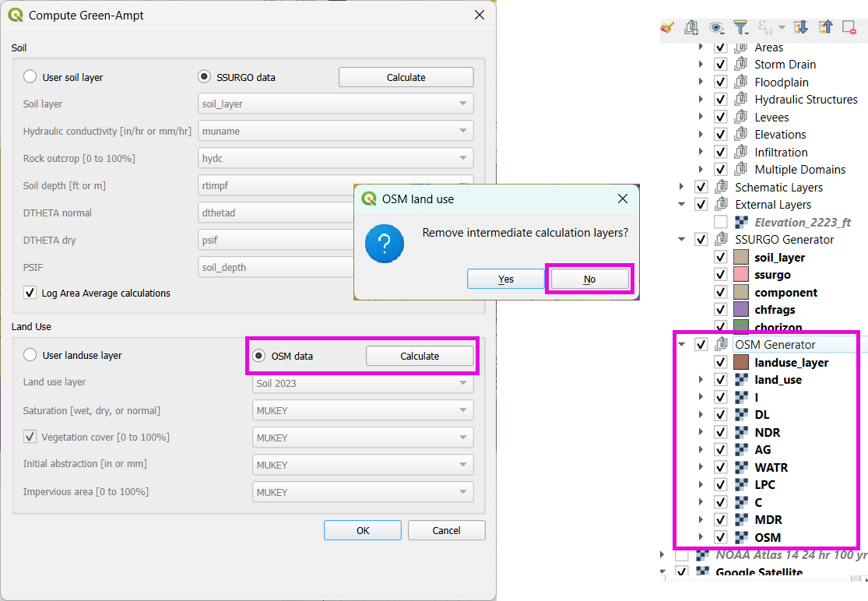Screen dimensions: 868x601
Task: Click the OSM data Calculate button
Action: 420,356
